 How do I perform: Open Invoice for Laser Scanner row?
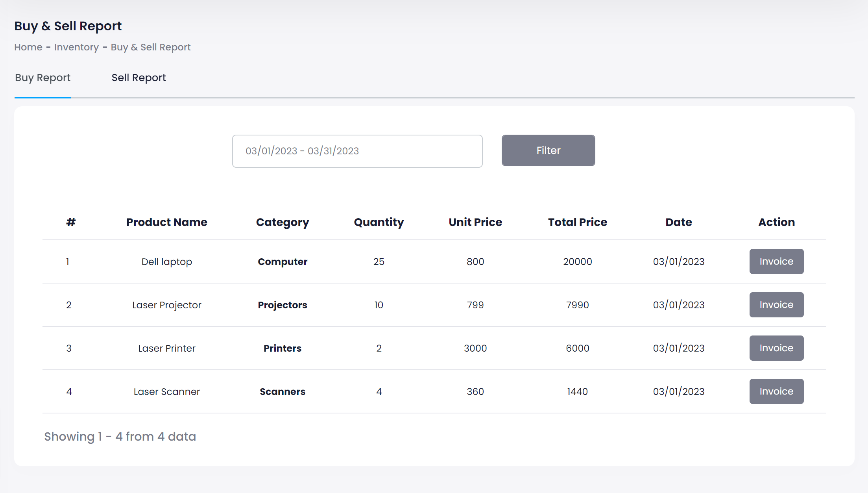[776, 391]
